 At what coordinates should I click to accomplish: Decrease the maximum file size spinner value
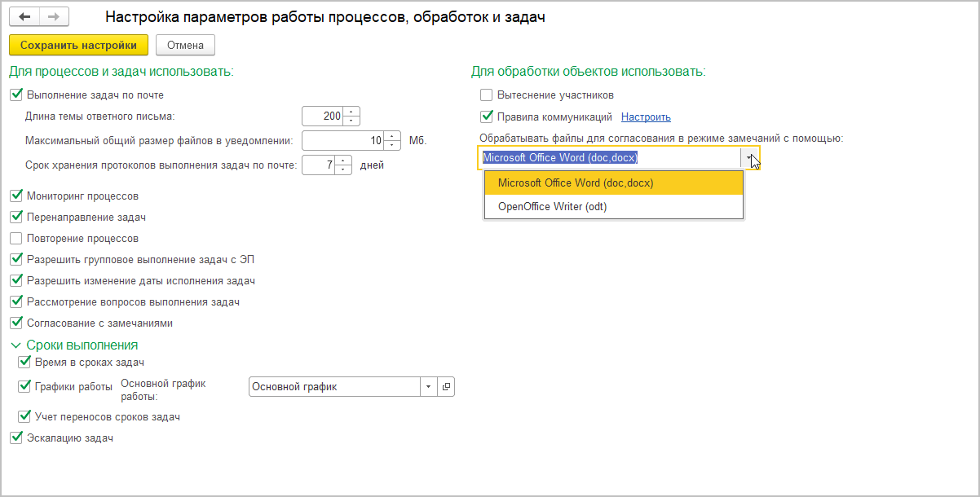tap(393, 145)
